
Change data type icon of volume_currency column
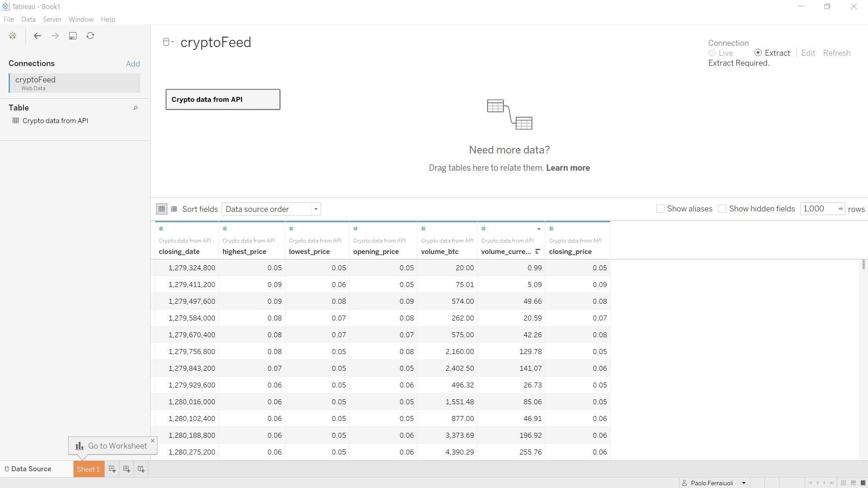pos(484,229)
